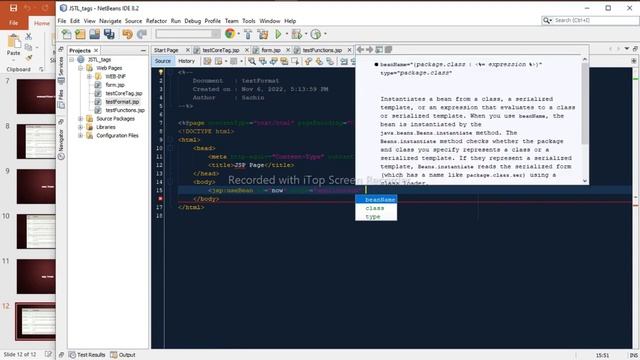This screenshot has width=640, height=360.
Task: Collapse the Web Pages folder node
Action: point(80,68)
